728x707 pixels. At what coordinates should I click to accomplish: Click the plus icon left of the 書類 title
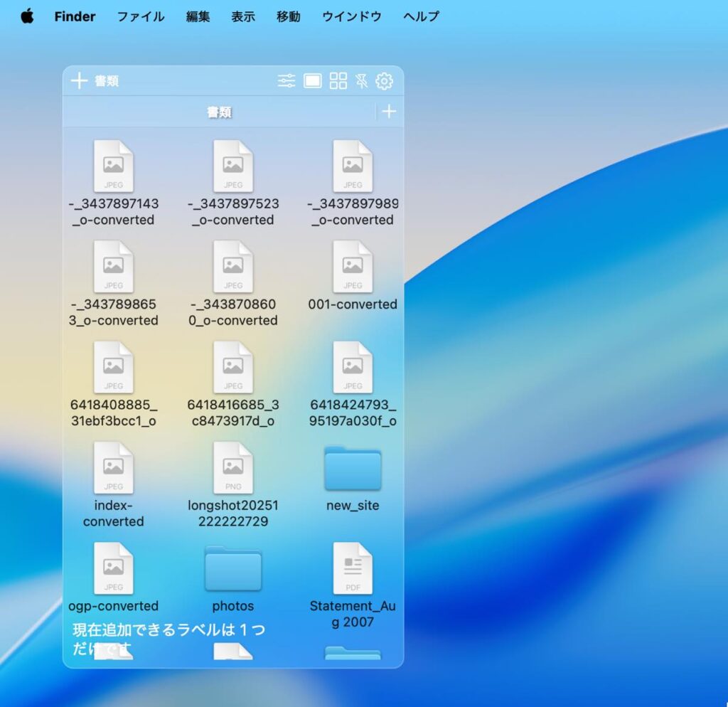point(79,81)
